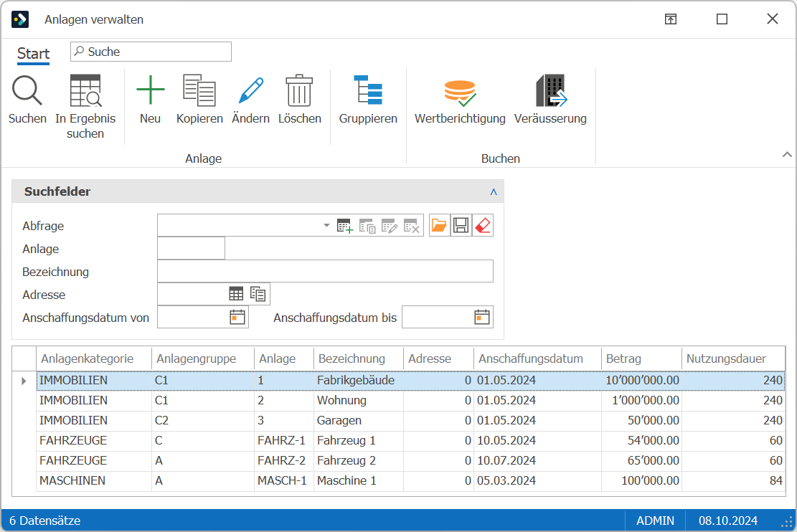Select the Garagen row
Viewport: 797px width, 532px height.
[x=411, y=421]
